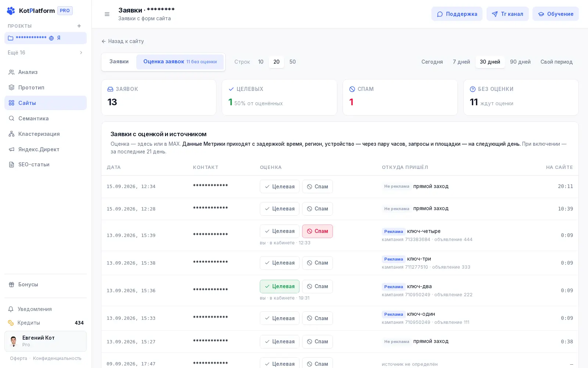Show 50 rows per page
588x368 pixels.
[293, 62]
